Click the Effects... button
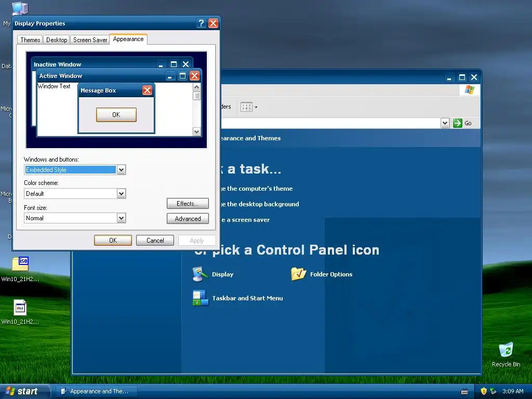Image resolution: width=532 pixels, height=399 pixels. [188, 204]
